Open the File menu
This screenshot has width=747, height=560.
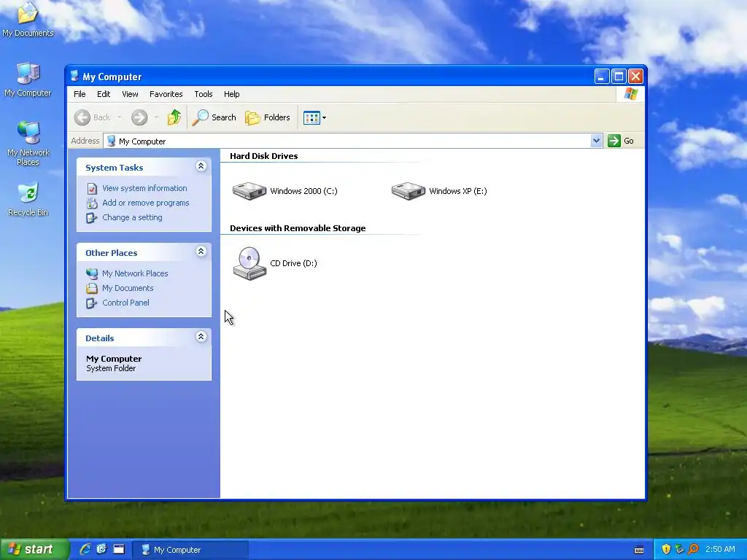(x=80, y=94)
